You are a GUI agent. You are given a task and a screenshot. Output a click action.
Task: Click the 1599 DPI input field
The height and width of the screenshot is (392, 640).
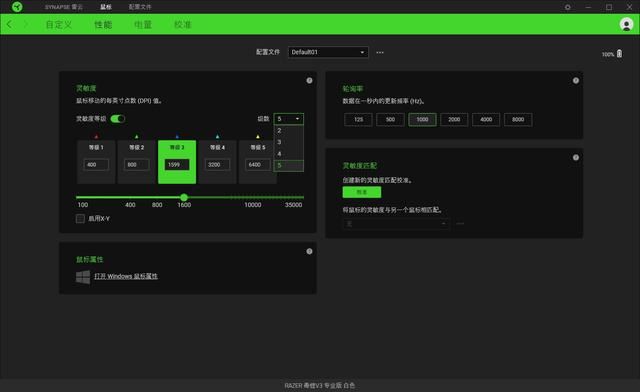pos(177,165)
